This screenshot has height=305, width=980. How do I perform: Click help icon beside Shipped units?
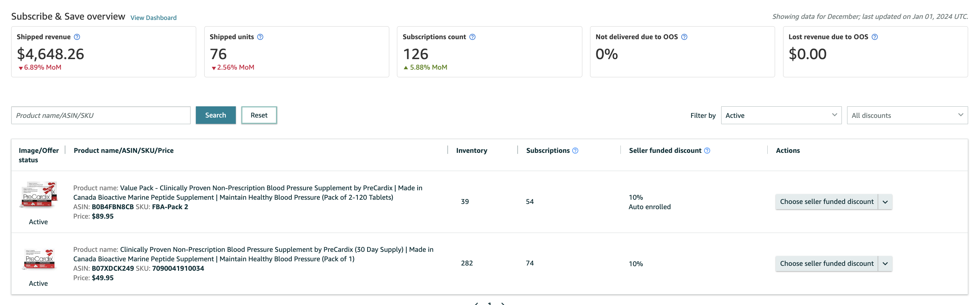point(260,37)
